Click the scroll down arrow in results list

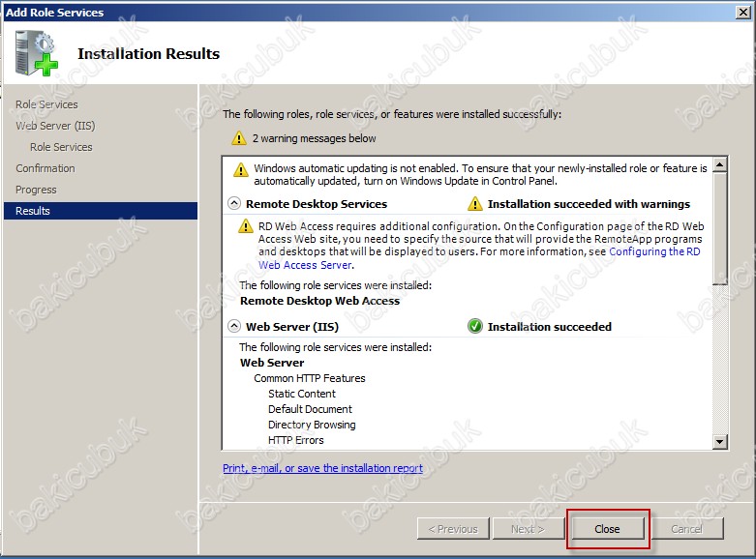pos(720,441)
